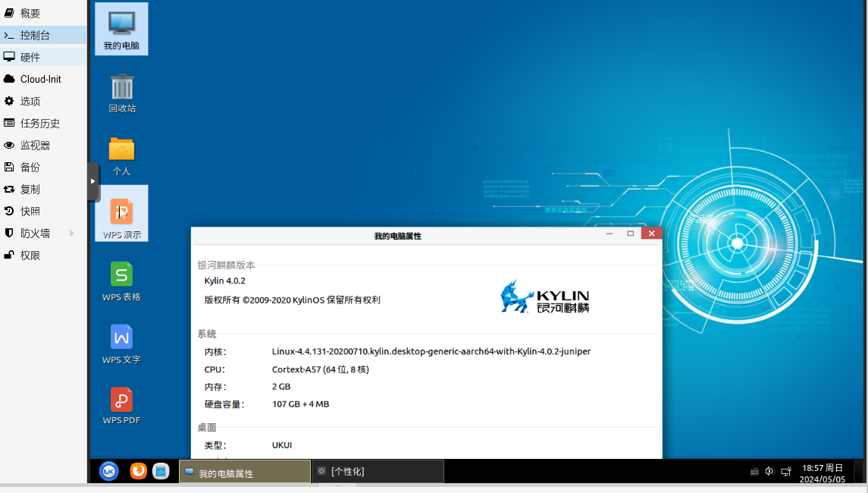Screen dimensions: 868x493
Task: Expand the 防火墙 firewall submenu arrow
Action: [x=72, y=233]
